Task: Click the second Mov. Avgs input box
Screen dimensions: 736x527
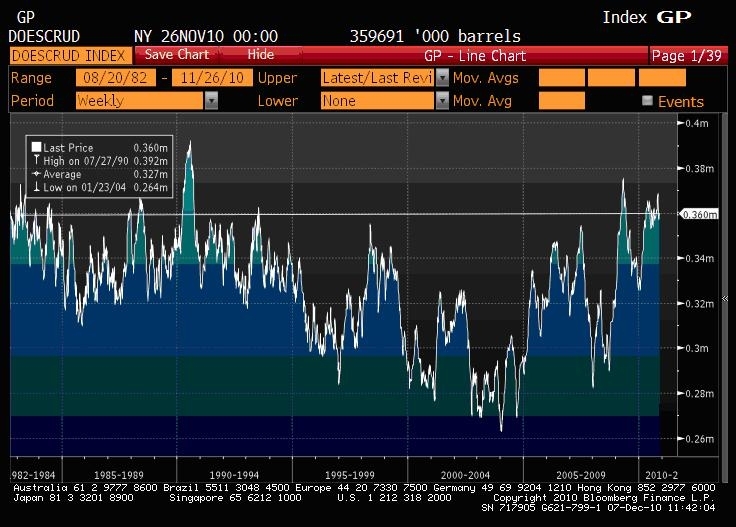Action: tap(611, 77)
